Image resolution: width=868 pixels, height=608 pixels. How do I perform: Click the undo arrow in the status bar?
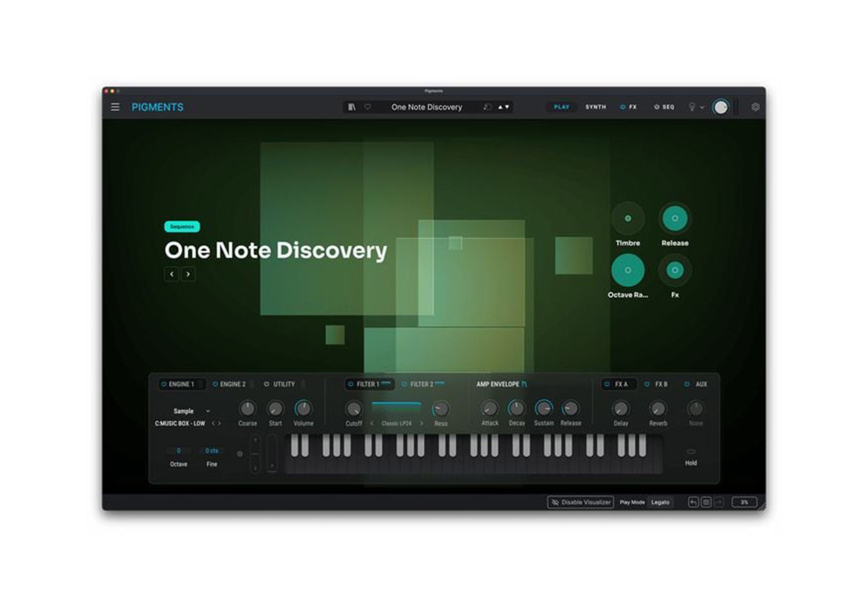click(693, 502)
